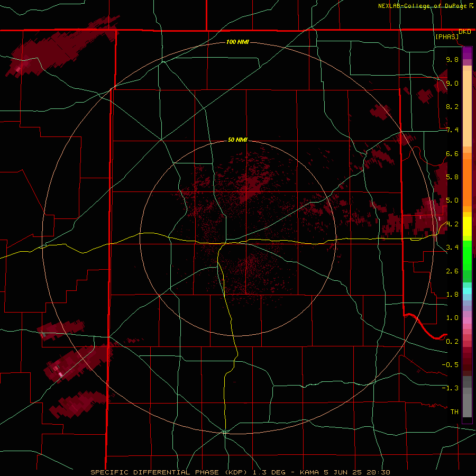Click the pink segment of the color bar
Screen dimensions: 476x476
[x=467, y=321]
